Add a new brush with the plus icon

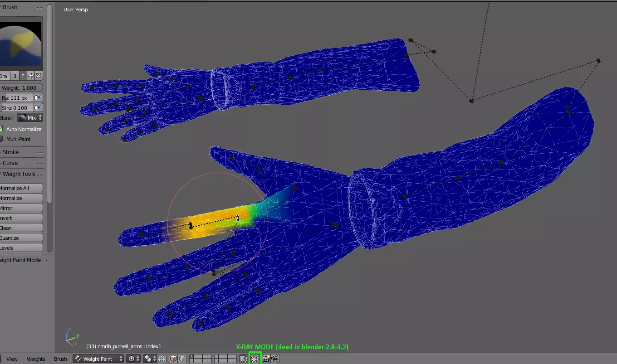click(x=31, y=76)
